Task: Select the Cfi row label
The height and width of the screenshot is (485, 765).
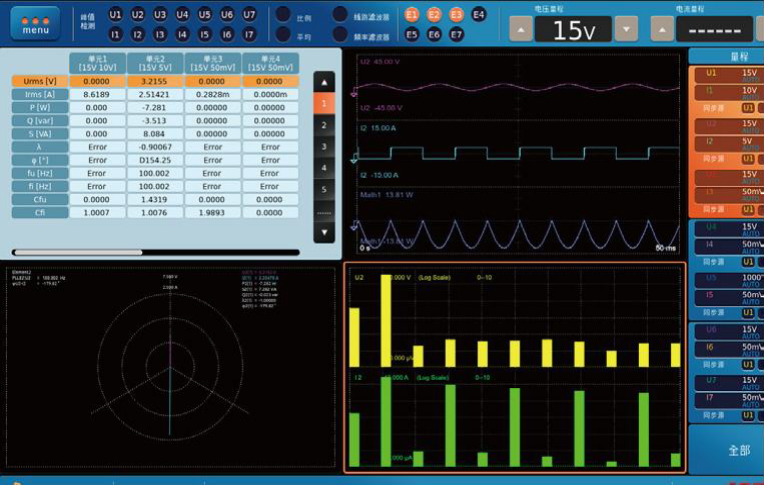Action: [x=40, y=213]
